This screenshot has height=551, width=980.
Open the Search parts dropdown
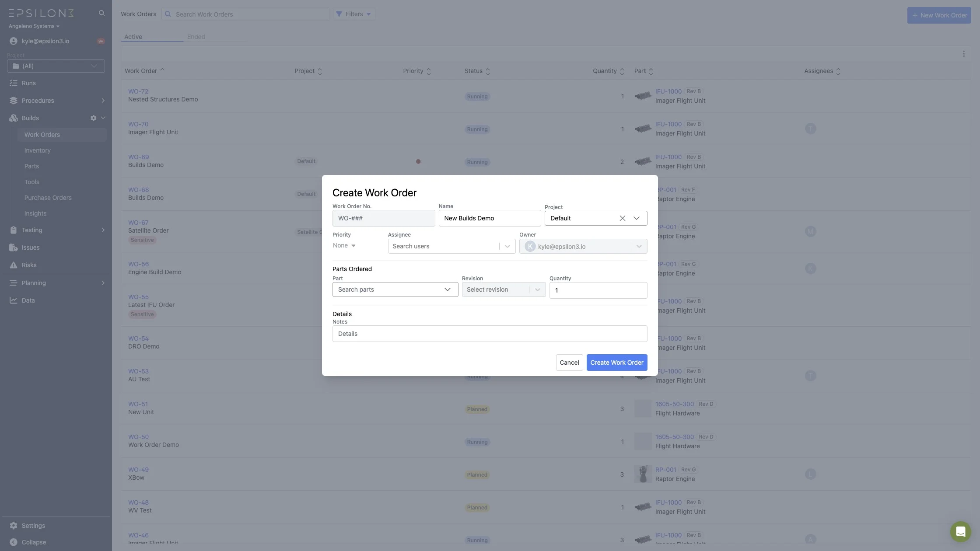click(x=395, y=289)
